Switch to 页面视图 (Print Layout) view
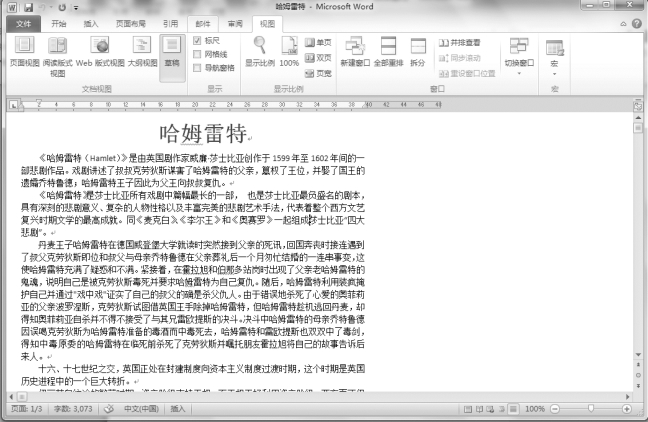This screenshot has width=648, height=422. [24, 50]
